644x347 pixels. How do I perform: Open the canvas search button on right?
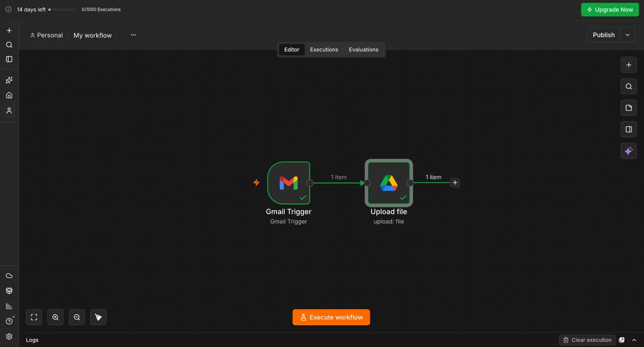point(628,87)
